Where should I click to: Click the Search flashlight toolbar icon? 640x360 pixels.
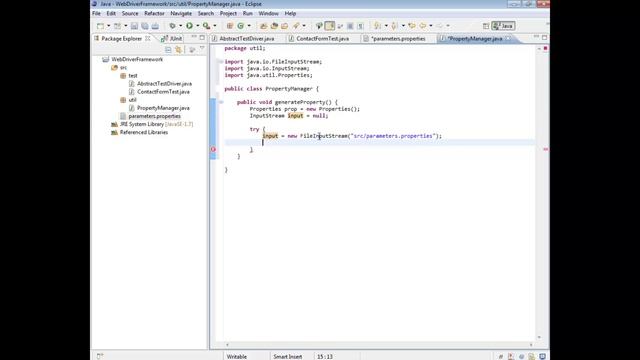coord(296,26)
